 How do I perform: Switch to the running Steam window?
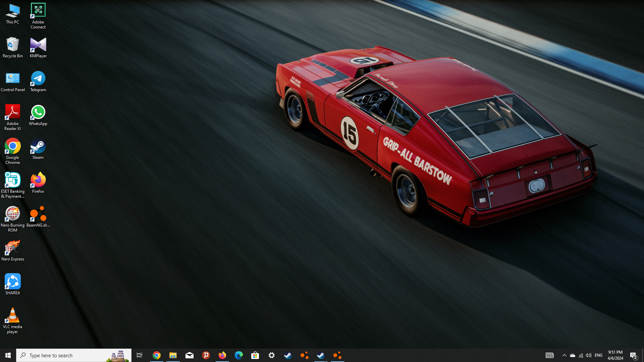(x=321, y=355)
